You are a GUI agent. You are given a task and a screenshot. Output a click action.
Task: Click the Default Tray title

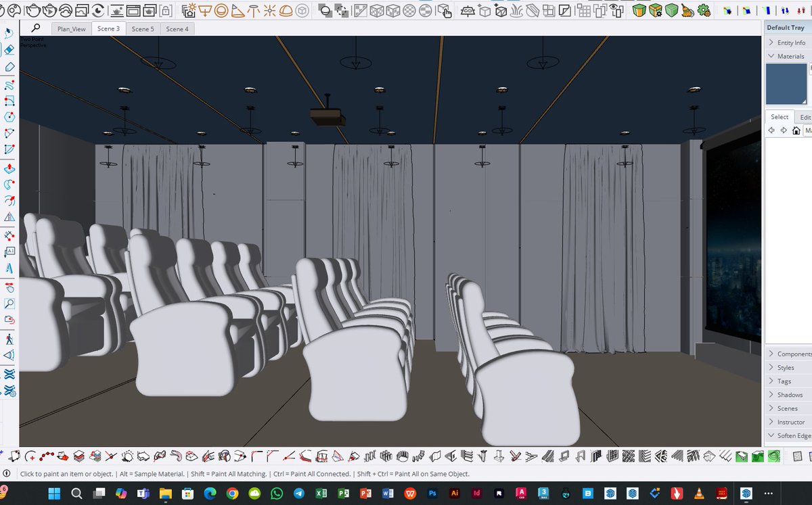(785, 28)
